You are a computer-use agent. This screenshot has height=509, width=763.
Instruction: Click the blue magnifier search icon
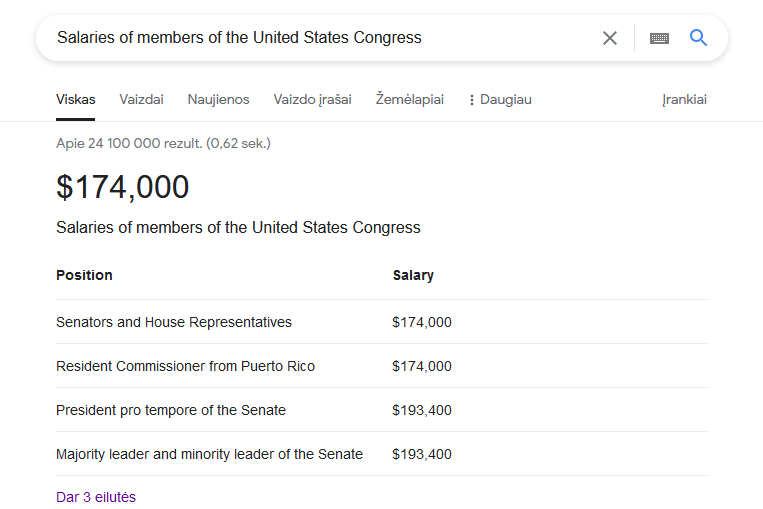(x=699, y=38)
